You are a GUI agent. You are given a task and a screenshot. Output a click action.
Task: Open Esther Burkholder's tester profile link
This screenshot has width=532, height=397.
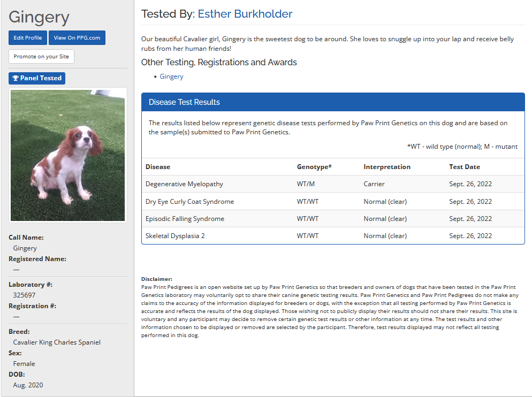point(245,14)
